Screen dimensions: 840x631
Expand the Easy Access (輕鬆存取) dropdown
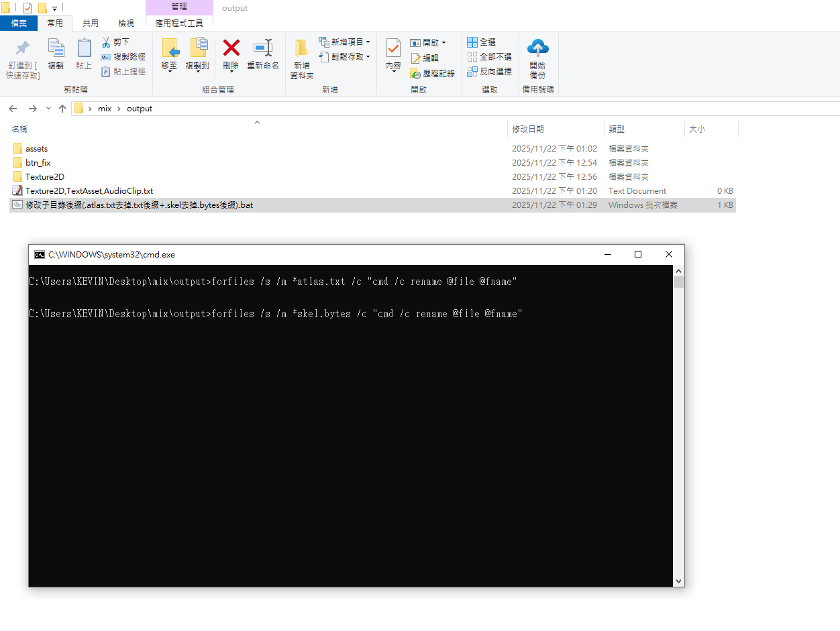coord(344,57)
